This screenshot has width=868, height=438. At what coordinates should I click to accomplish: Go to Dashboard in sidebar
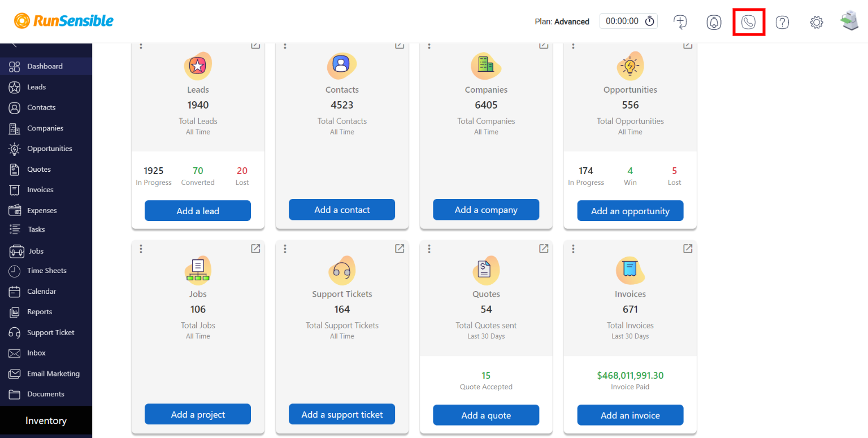click(46, 66)
